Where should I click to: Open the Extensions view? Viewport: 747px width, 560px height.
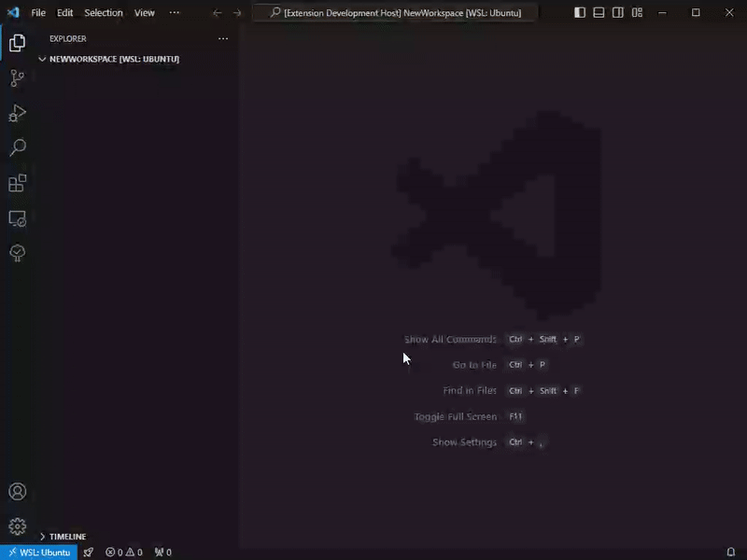[x=17, y=183]
